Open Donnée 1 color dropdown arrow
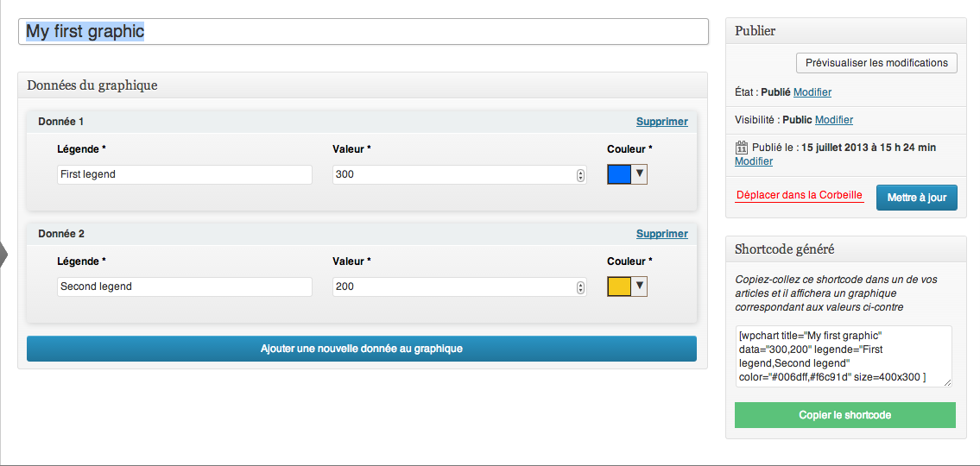Viewport: 980px width, 466px height. [x=640, y=173]
